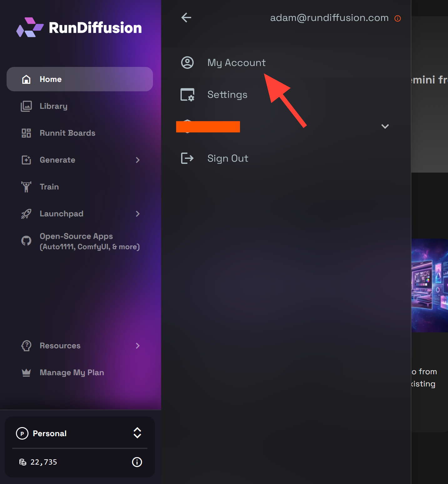Click the Generate sparkle icon
Viewport: 448px width, 484px height.
[x=26, y=160]
